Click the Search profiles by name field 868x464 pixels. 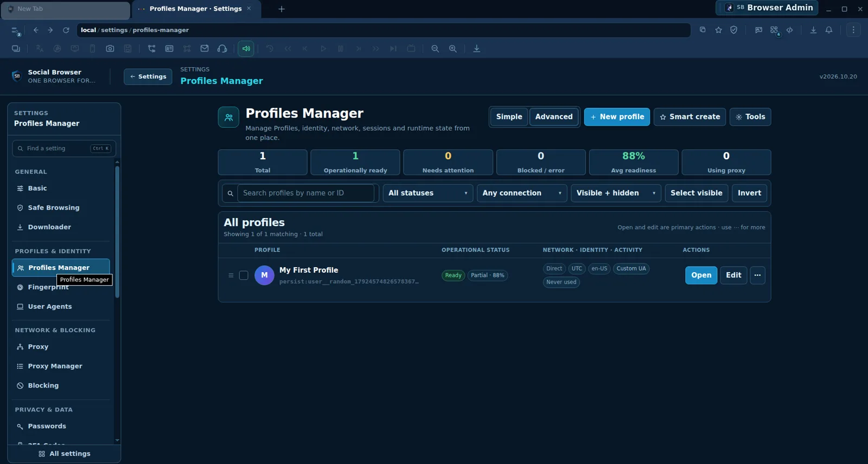pyautogui.click(x=306, y=193)
